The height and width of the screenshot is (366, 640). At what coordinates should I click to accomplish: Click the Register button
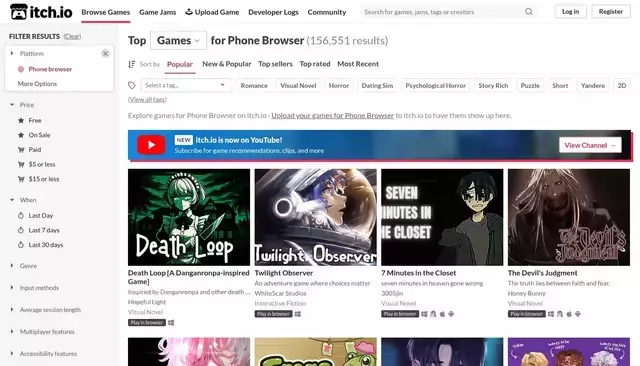(x=611, y=11)
